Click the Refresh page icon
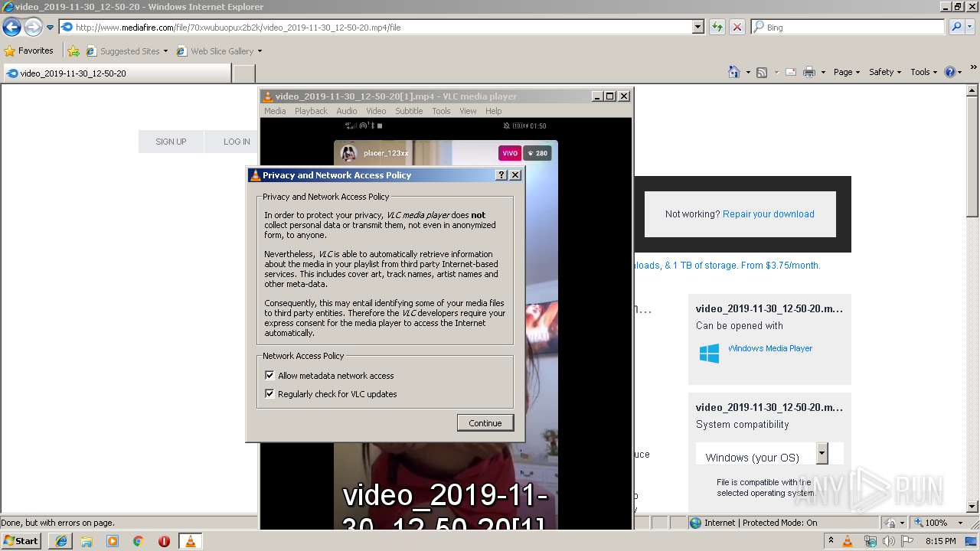980x551 pixels. click(717, 27)
